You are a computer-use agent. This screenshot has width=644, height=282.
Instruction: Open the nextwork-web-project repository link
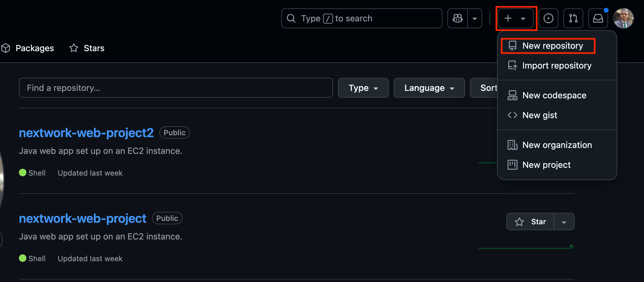82,218
